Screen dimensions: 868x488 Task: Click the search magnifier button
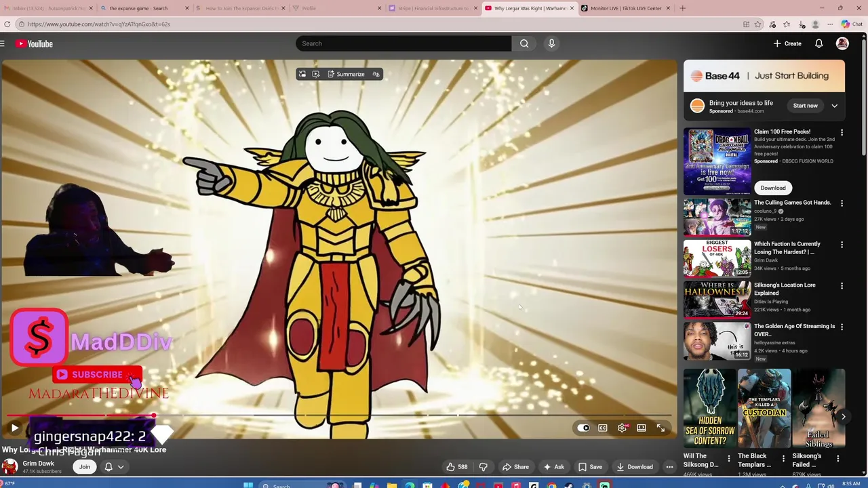pyautogui.click(x=524, y=43)
